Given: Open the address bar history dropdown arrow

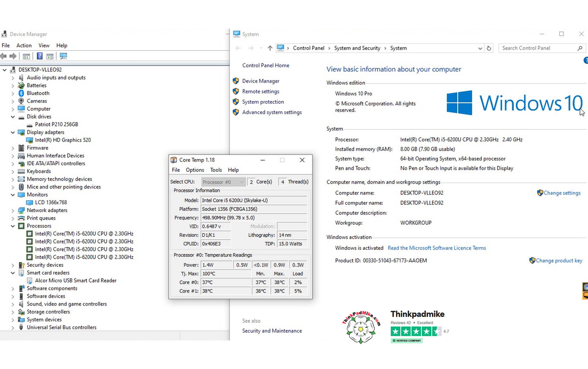Looking at the screenshot, I should coord(480,48).
